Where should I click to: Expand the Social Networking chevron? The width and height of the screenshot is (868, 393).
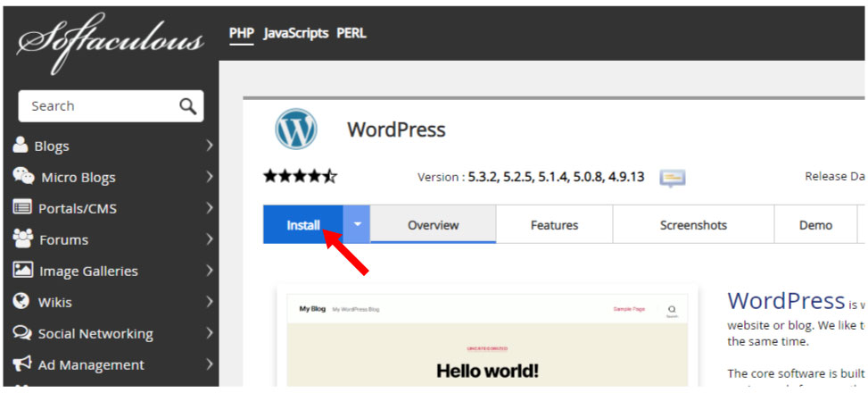pos(210,333)
